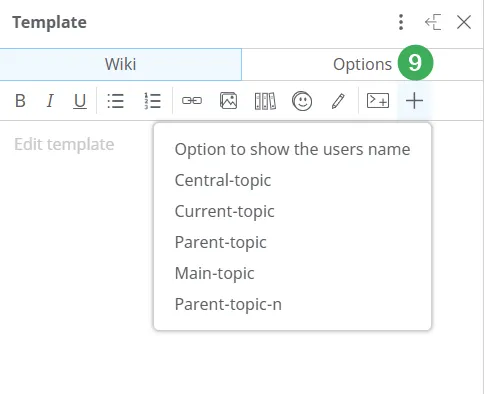
Task: Insert a numbered list
Action: click(x=152, y=101)
